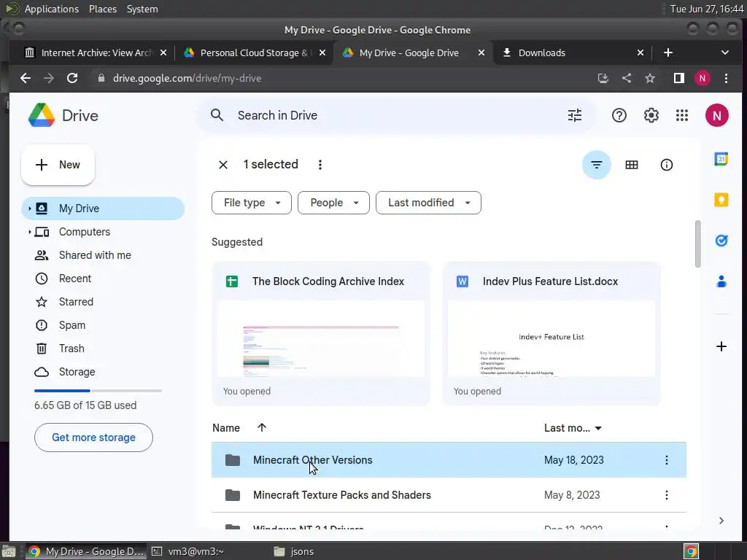This screenshot has width=747, height=560.
Task: Show details info panel
Action: point(666,165)
